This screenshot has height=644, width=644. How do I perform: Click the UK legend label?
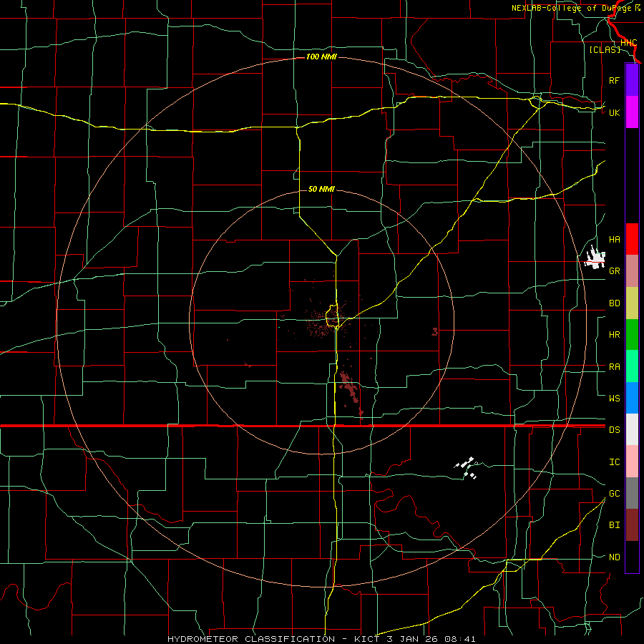(x=614, y=112)
